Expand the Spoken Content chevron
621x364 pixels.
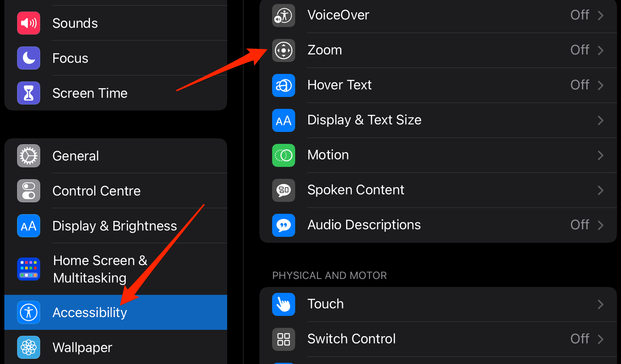point(601,190)
